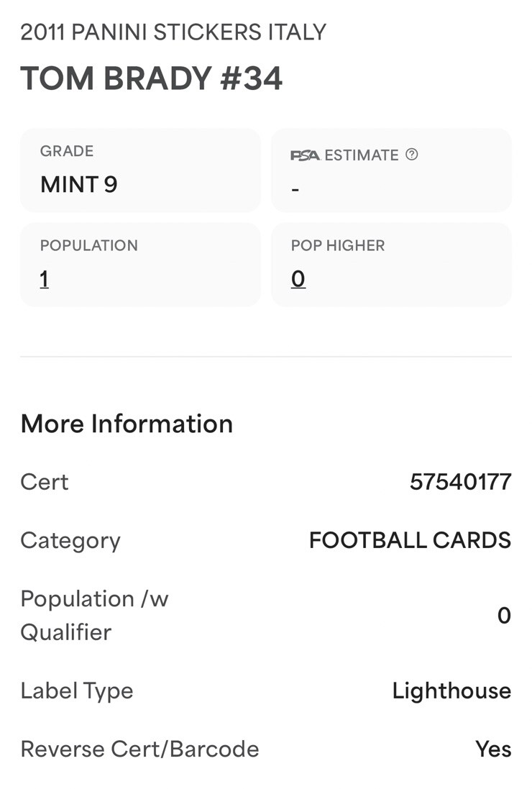
Task: Tap the MINT 9 grade value
Action: (79, 185)
